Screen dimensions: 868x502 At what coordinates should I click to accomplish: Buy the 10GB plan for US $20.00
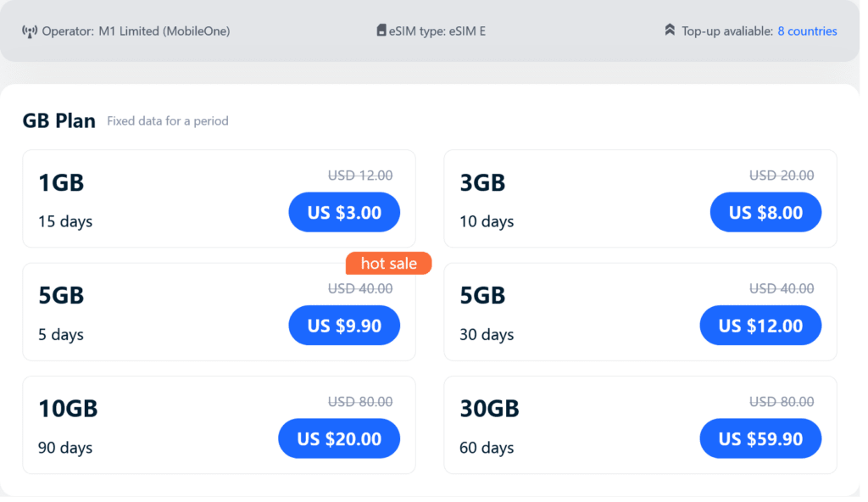(339, 438)
